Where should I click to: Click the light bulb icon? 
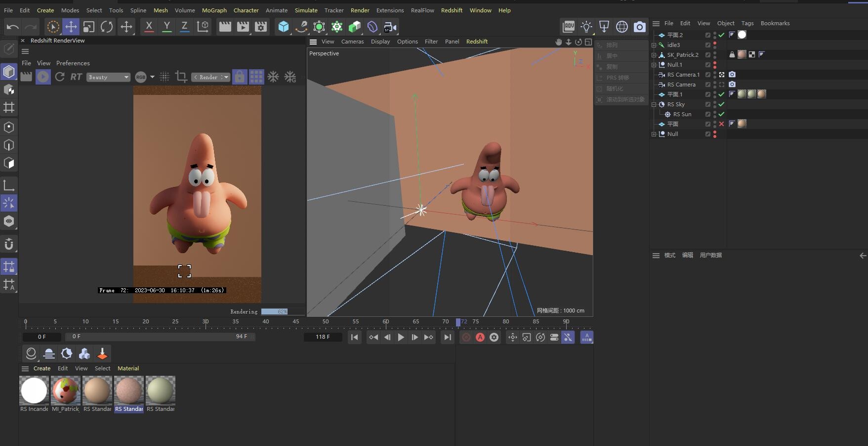[586, 27]
